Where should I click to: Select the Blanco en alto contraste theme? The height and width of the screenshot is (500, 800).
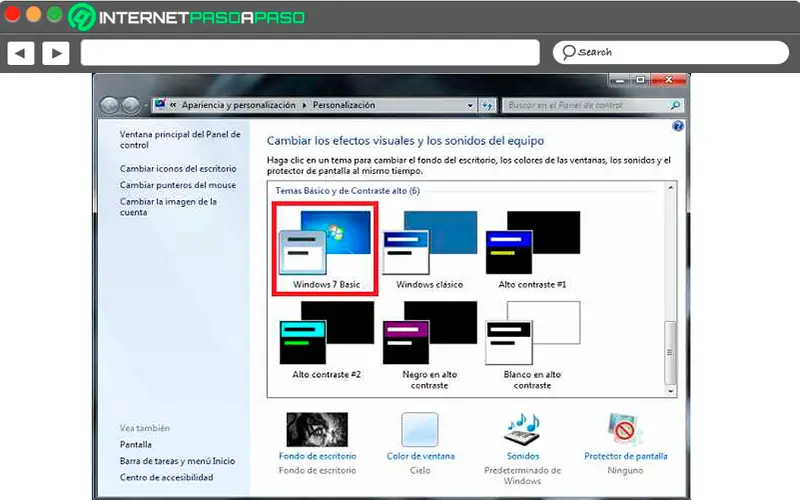pos(532,345)
